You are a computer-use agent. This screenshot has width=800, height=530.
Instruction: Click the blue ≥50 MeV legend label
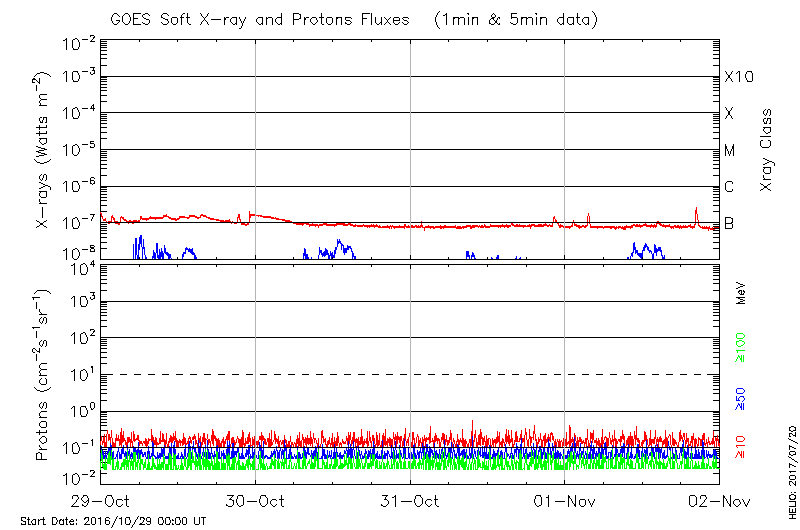point(741,397)
